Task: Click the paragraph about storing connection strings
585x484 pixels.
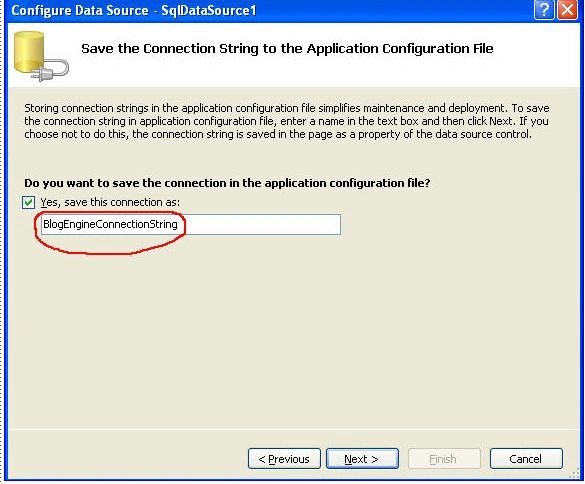Action: pyautogui.click(x=287, y=121)
